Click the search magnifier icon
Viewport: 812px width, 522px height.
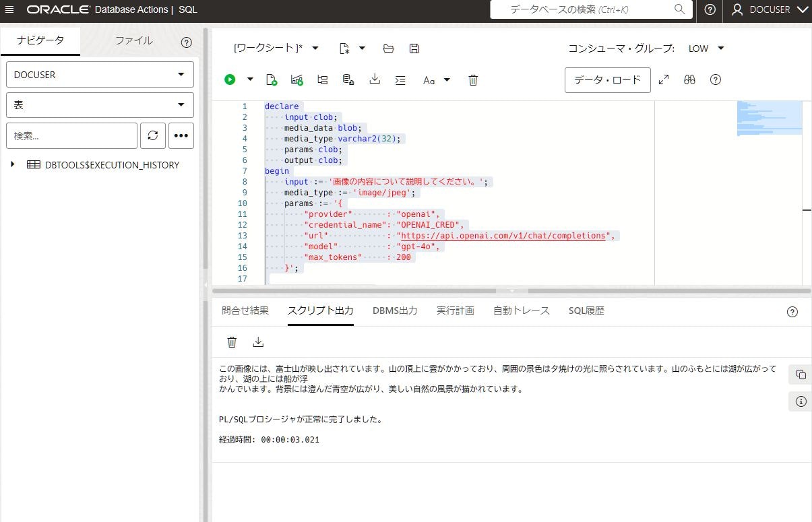point(679,9)
